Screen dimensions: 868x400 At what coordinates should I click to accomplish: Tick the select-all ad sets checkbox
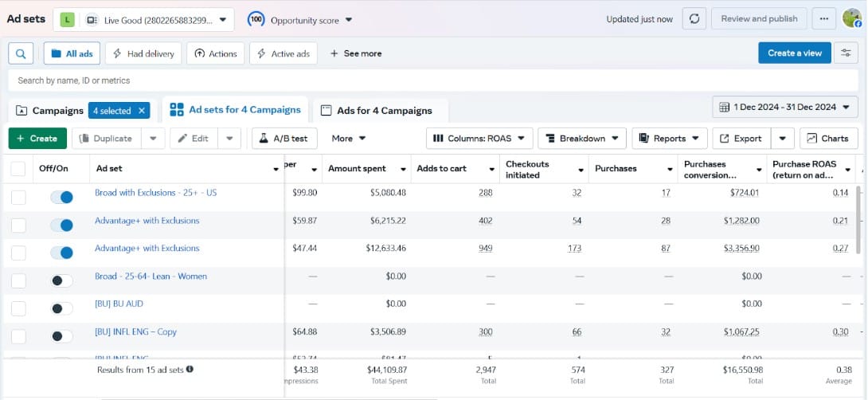pos(18,169)
